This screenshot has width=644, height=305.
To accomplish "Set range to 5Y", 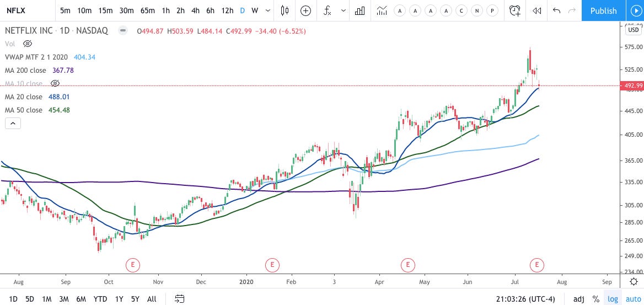I will [135, 299].
